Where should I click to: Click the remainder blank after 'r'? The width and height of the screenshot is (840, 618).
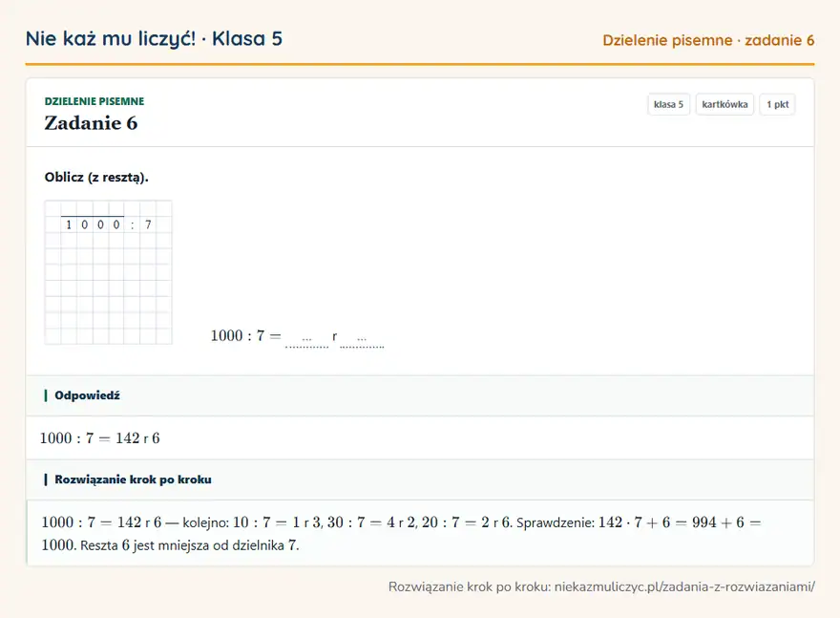pos(362,338)
